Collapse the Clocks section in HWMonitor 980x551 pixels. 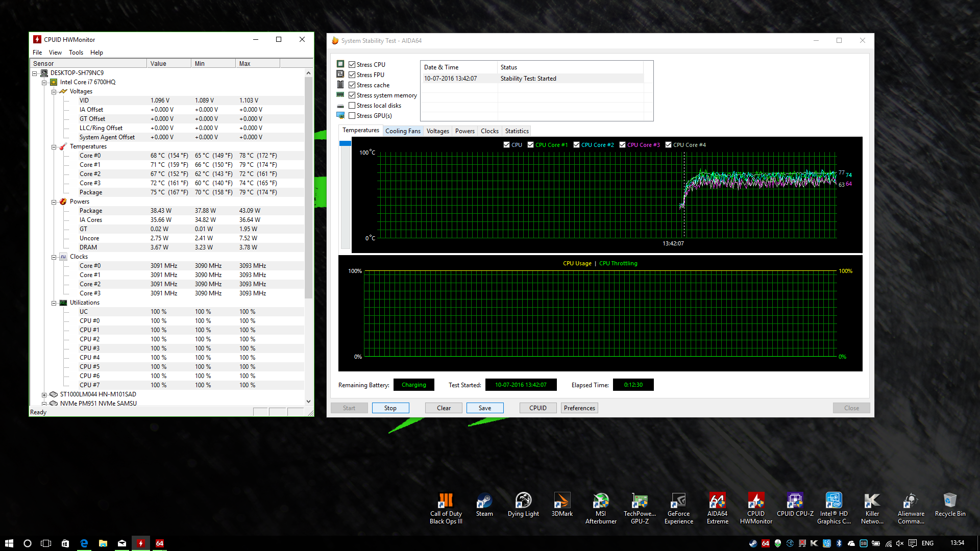point(54,257)
